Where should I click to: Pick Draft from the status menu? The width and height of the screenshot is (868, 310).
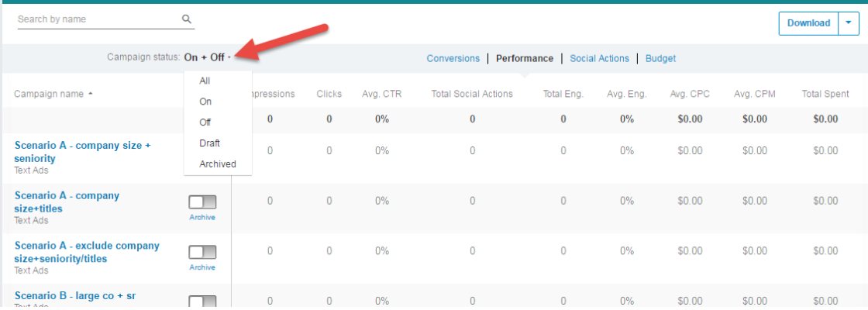tap(209, 143)
